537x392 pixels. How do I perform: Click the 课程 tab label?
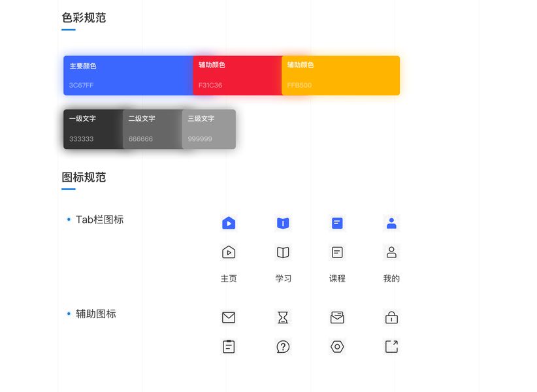click(x=337, y=279)
